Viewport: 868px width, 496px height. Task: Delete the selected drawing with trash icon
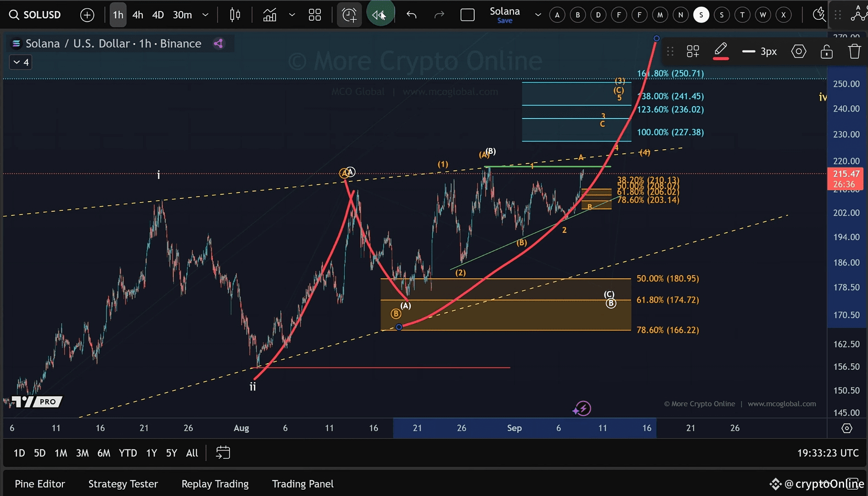click(854, 51)
